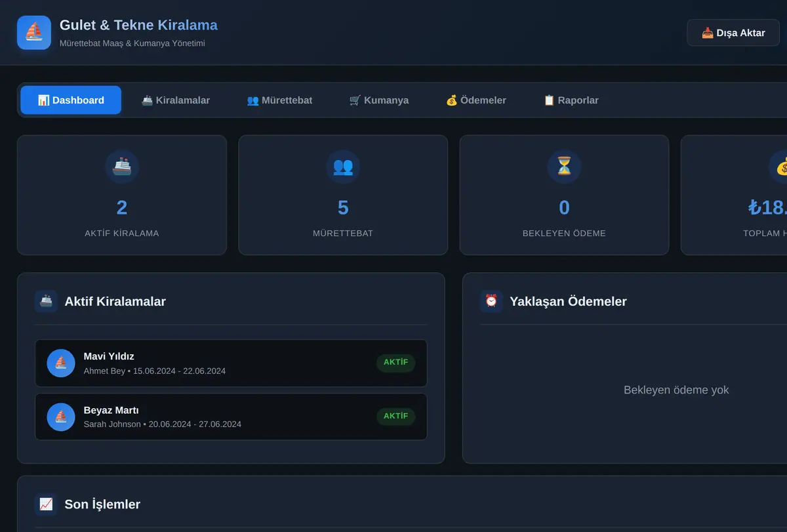The width and height of the screenshot is (787, 532).
Task: Go to the Kumanya tab
Action: 379,100
